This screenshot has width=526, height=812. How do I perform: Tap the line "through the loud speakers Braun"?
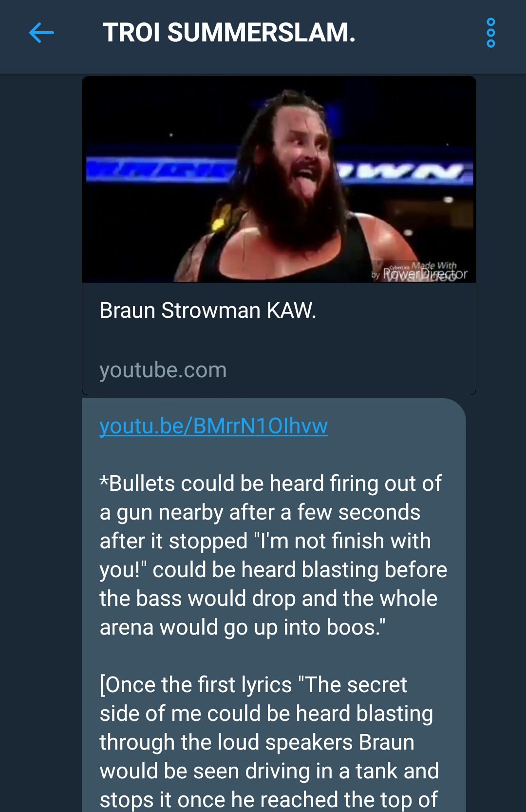coord(257,742)
